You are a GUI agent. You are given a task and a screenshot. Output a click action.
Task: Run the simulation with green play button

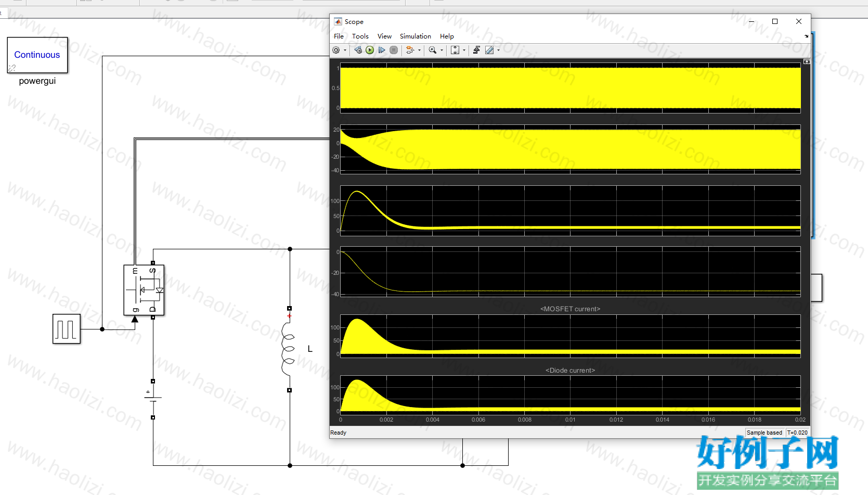pos(370,50)
